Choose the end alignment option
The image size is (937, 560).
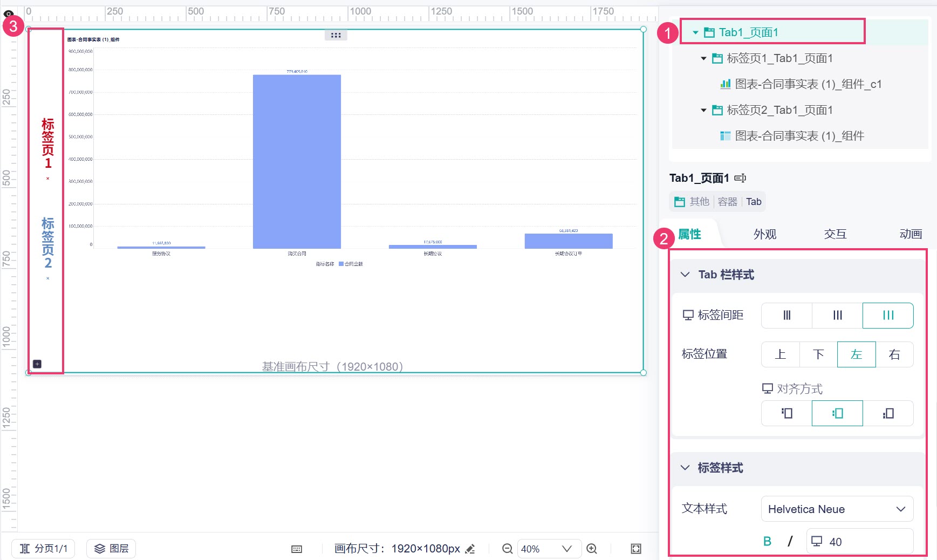point(888,413)
